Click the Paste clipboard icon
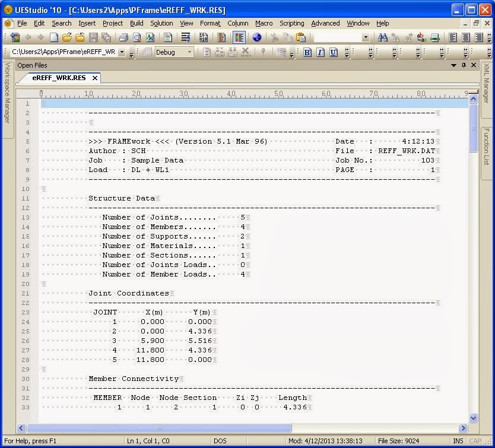The height and width of the screenshot is (448, 495). (x=300, y=37)
